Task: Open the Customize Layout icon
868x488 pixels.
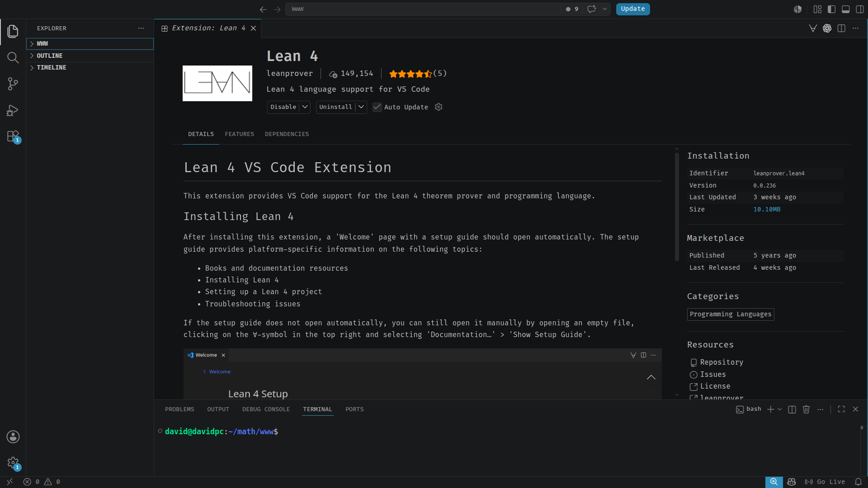Action: pyautogui.click(x=817, y=9)
